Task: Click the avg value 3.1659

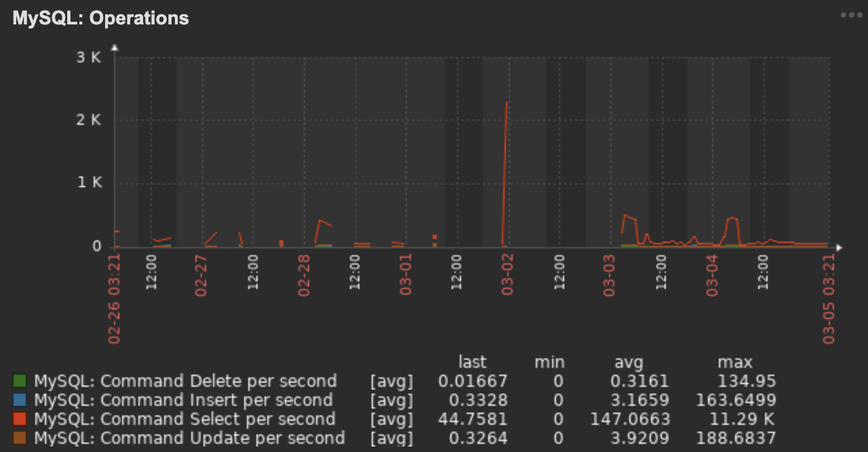Action: tap(639, 400)
